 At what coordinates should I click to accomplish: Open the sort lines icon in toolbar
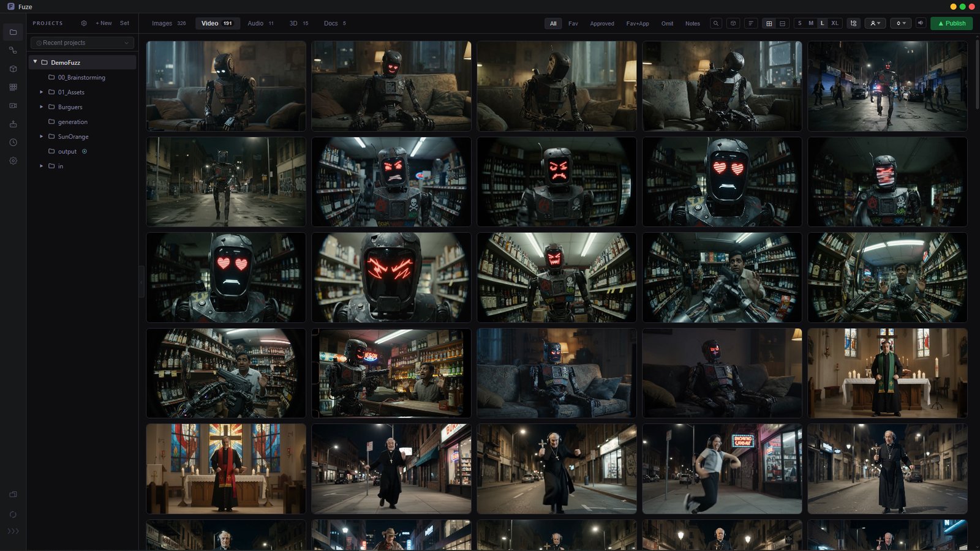pos(750,23)
